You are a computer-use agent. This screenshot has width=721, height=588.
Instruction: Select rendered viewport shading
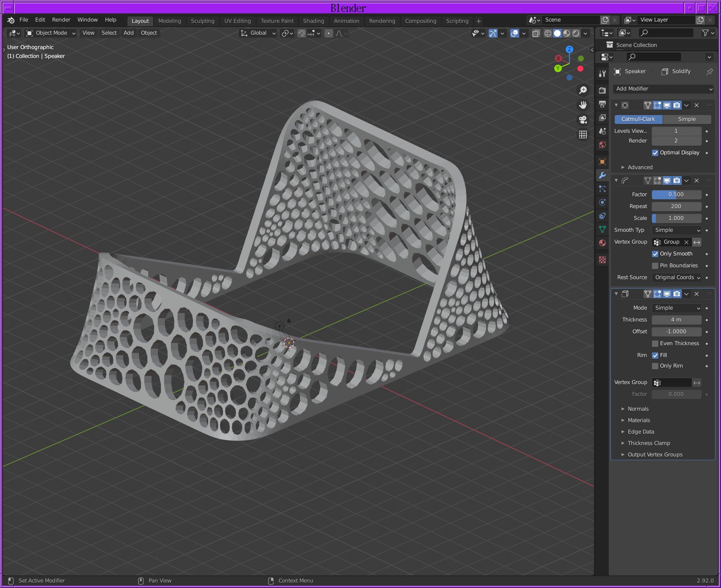coord(576,33)
